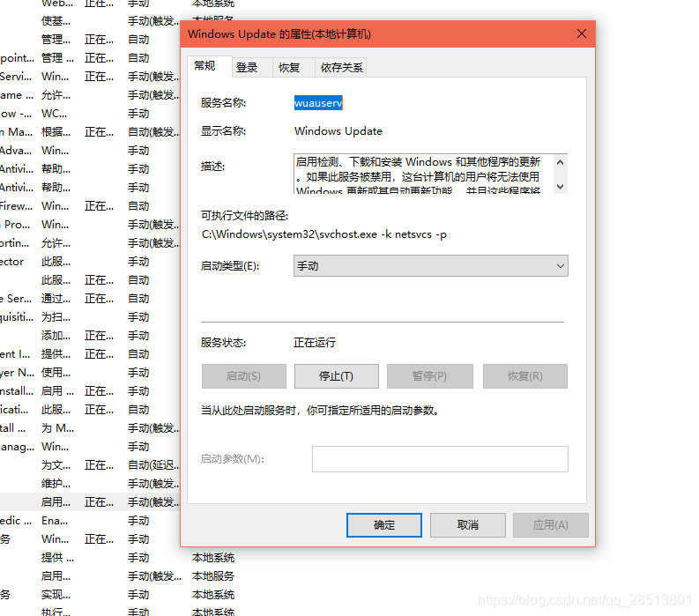Select the services row '管理 ...'
699x616 pixels.
[x=90, y=58]
